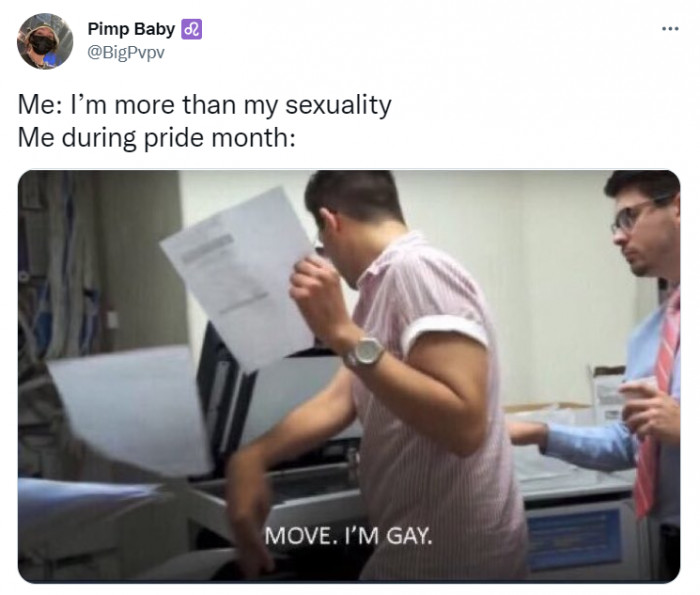Click the Pimp Baby display name
Image resolution: width=700 pixels, height=595 pixels.
coord(131,29)
